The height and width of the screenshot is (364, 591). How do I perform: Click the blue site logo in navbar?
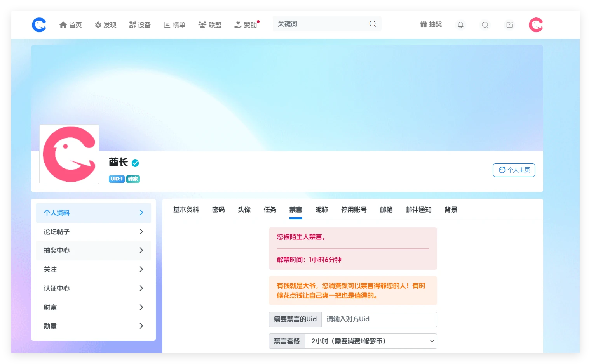tap(39, 25)
